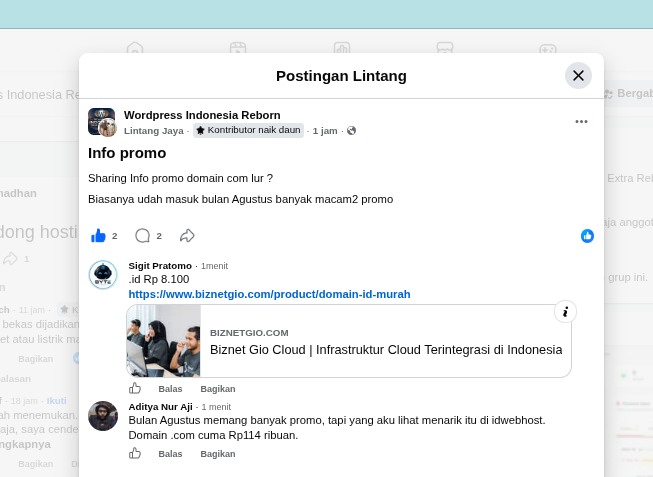This screenshot has height=477, width=653.
Task: Click the blue like reaction badge at right
Action: click(587, 236)
